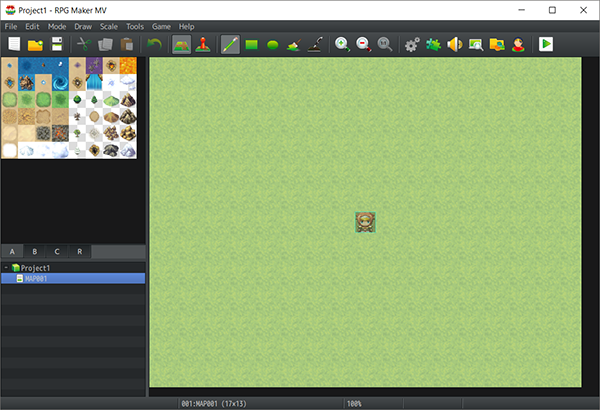The height and width of the screenshot is (410, 600).
Task: Open the File menu
Action: 11,26
